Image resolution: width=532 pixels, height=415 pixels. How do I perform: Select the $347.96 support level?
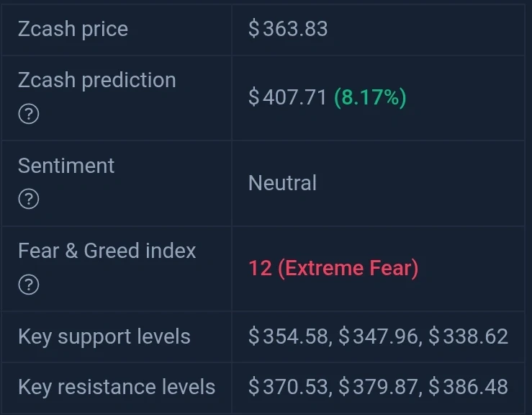(379, 336)
